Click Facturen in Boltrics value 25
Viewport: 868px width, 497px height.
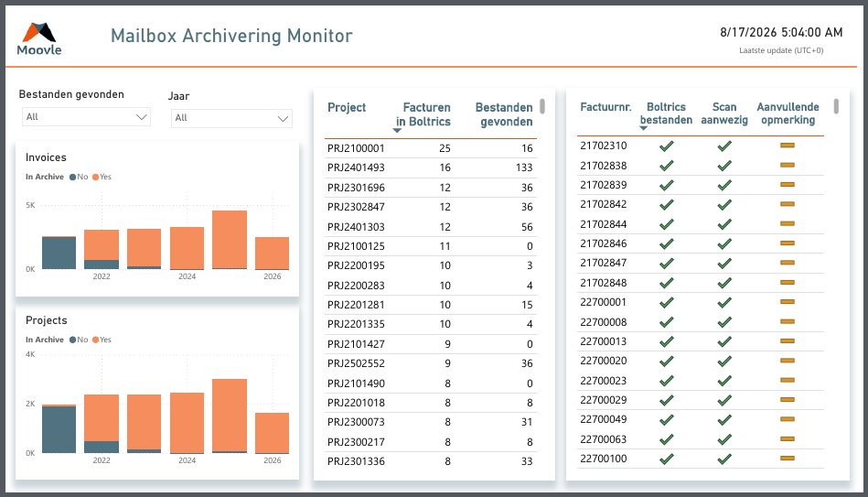click(445, 148)
